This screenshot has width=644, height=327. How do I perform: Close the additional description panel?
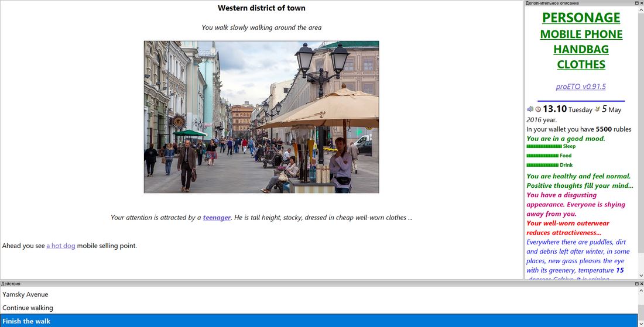click(x=641, y=3)
